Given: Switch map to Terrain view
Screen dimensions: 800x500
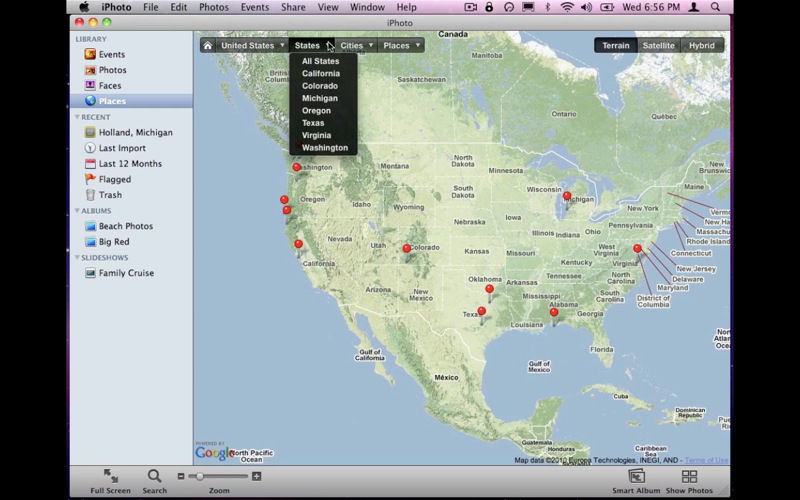Looking at the screenshot, I should 616,45.
